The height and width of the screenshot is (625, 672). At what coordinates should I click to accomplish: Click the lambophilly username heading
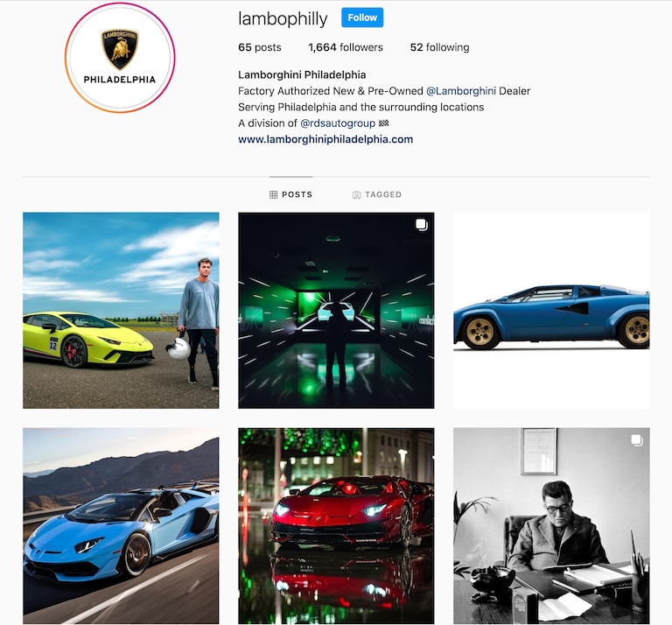click(x=283, y=19)
